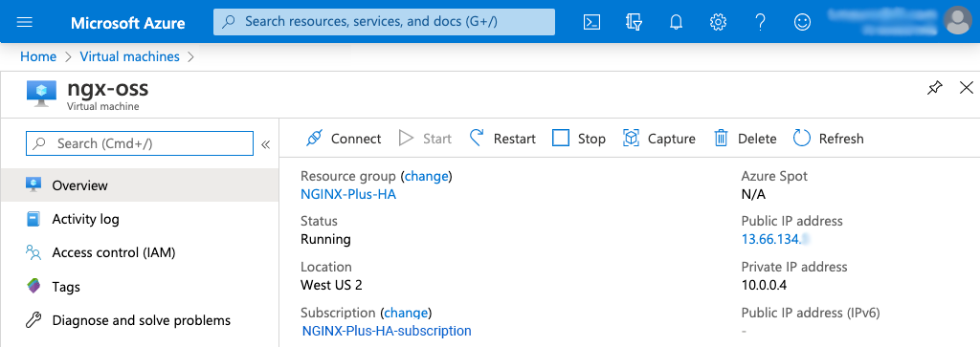Viewport: 980px width, 347px height.
Task: Select the Public IP address (IPv6) label
Action: pos(811,312)
